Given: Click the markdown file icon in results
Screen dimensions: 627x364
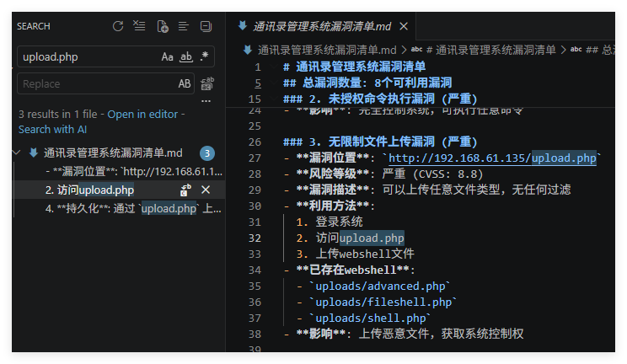Looking at the screenshot, I should tap(34, 153).
